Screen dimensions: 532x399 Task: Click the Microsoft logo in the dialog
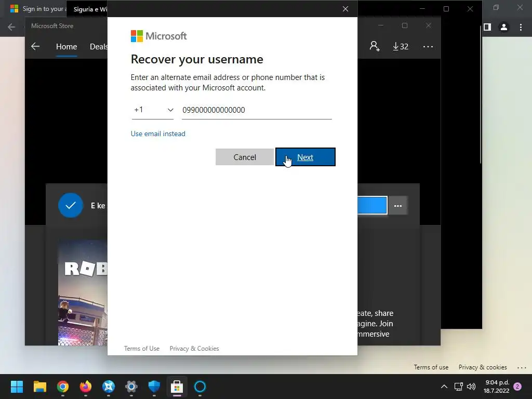159,36
